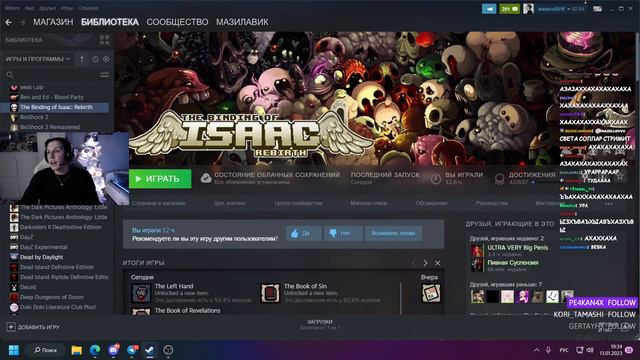Screen dimensions: 640x360
Task: Open the Steam menu in menu bar
Action: [12, 8]
